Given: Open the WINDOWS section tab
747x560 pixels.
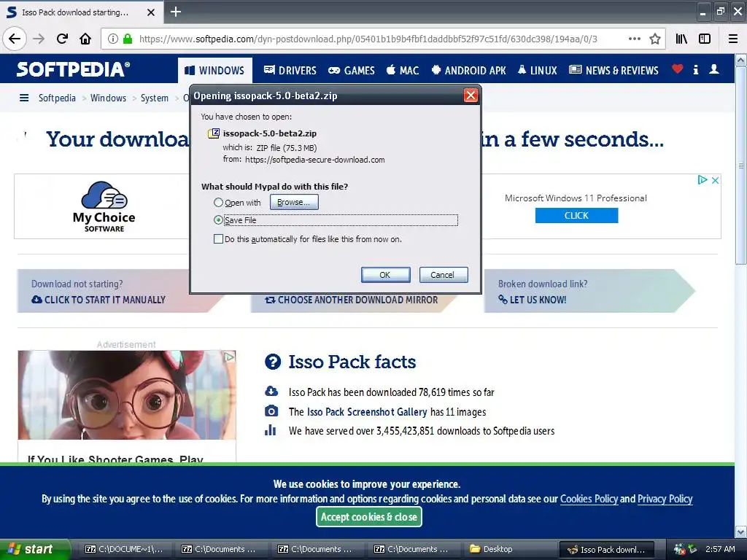Looking at the screenshot, I should (x=215, y=71).
